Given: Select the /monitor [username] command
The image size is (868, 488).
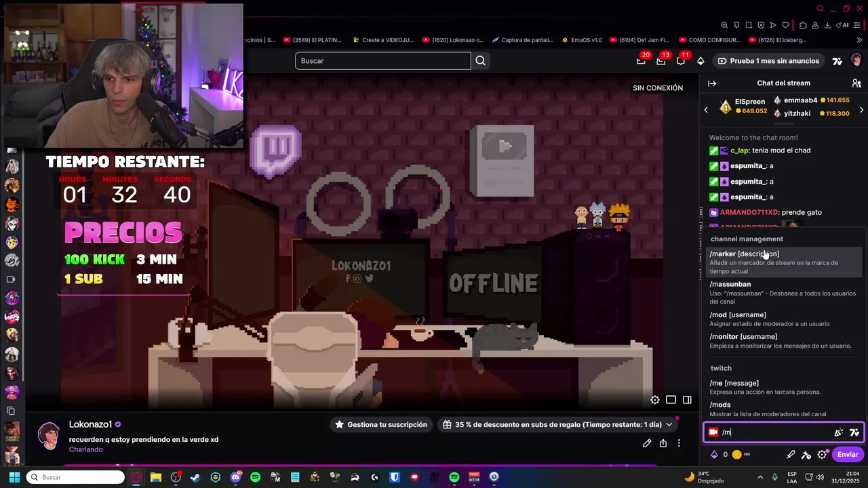Looking at the screenshot, I should [x=783, y=341].
